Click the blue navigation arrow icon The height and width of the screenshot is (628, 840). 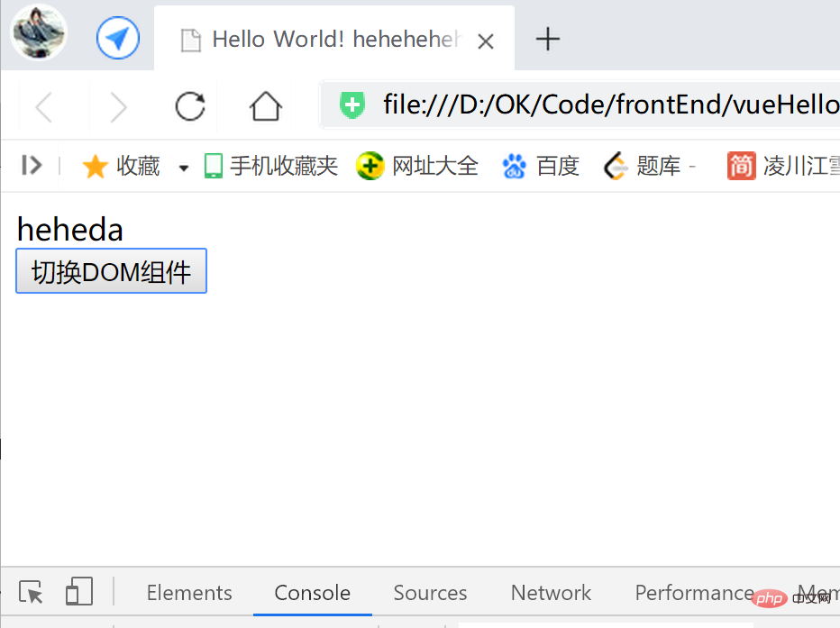click(x=118, y=39)
